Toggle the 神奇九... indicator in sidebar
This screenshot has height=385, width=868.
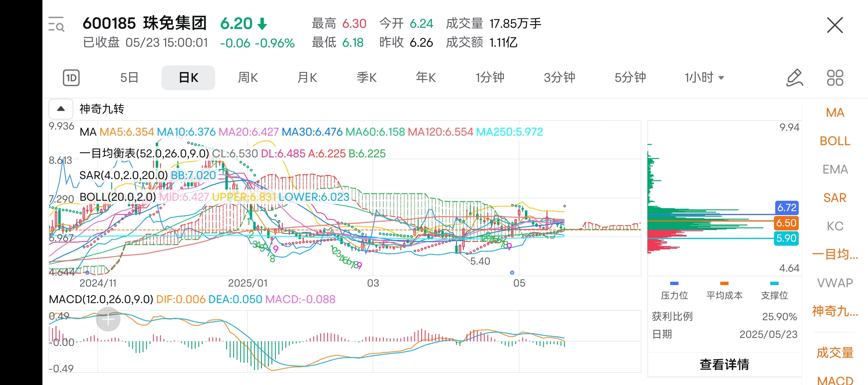(835, 311)
